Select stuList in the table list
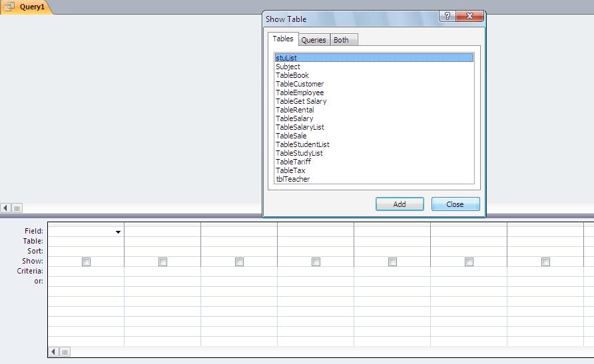Screen dimensions: 594x364 [x=374, y=58]
